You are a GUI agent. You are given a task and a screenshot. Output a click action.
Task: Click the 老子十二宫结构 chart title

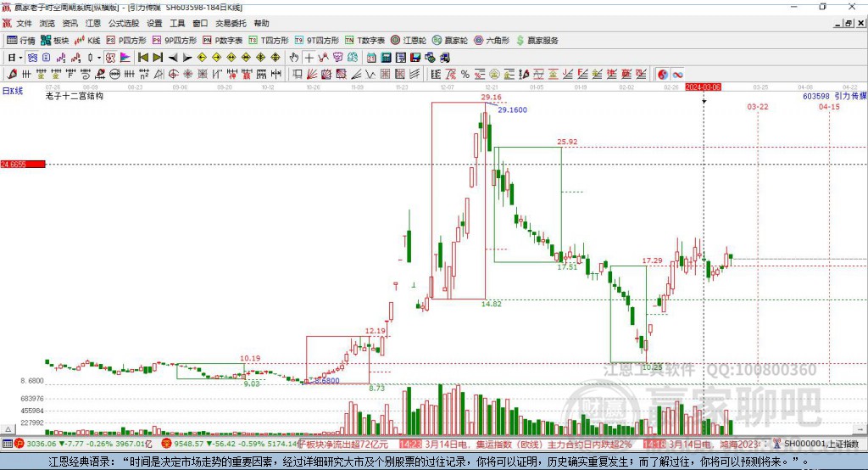click(75, 96)
